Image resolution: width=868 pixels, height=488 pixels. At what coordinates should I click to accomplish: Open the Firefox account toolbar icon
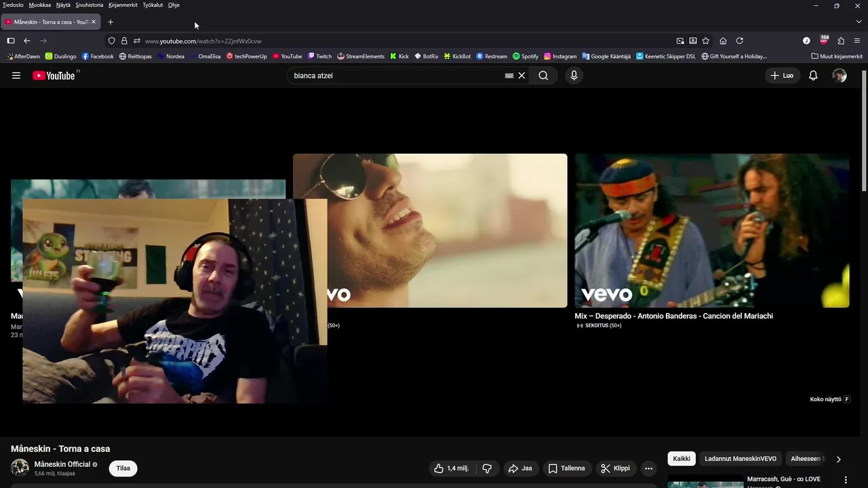tap(806, 41)
